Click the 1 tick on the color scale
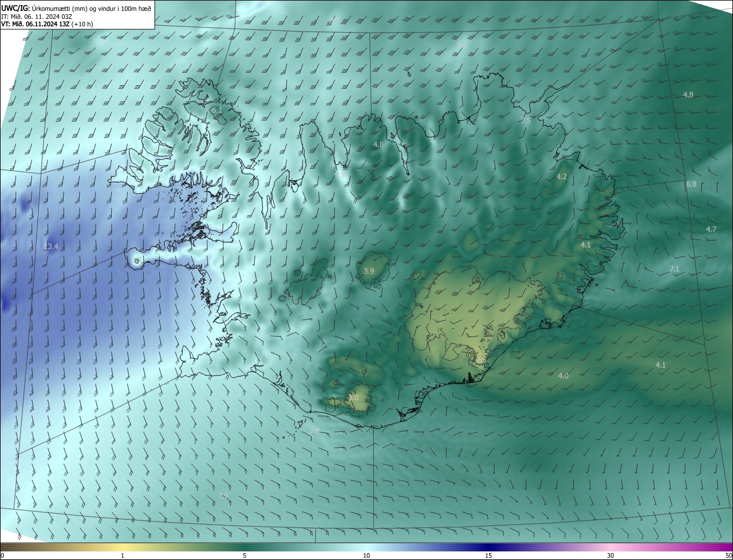The width and height of the screenshot is (733, 560). tap(123, 555)
